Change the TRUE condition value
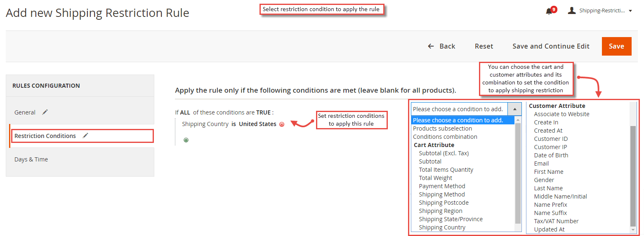The image size is (644, 236). coord(263,112)
